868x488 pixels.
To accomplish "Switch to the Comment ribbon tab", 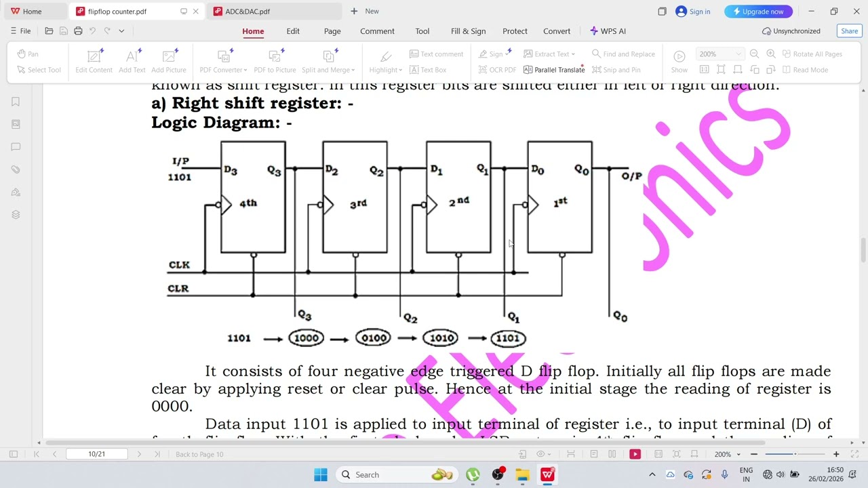I will coord(377,31).
